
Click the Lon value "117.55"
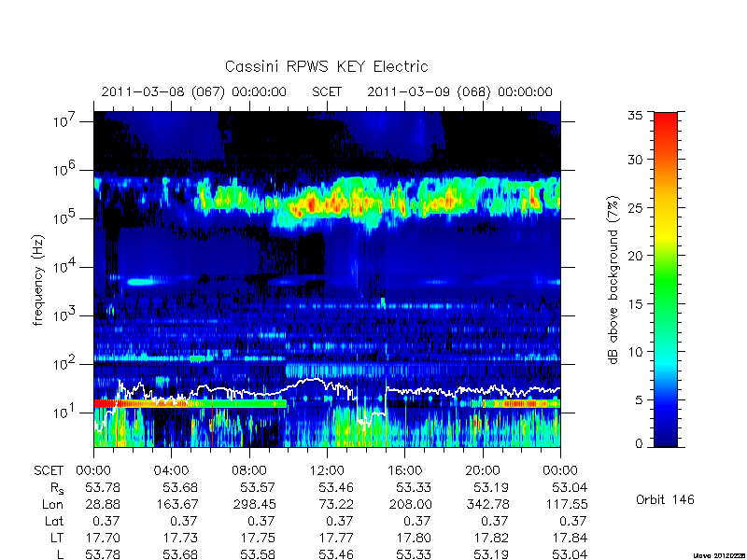pyautogui.click(x=568, y=504)
